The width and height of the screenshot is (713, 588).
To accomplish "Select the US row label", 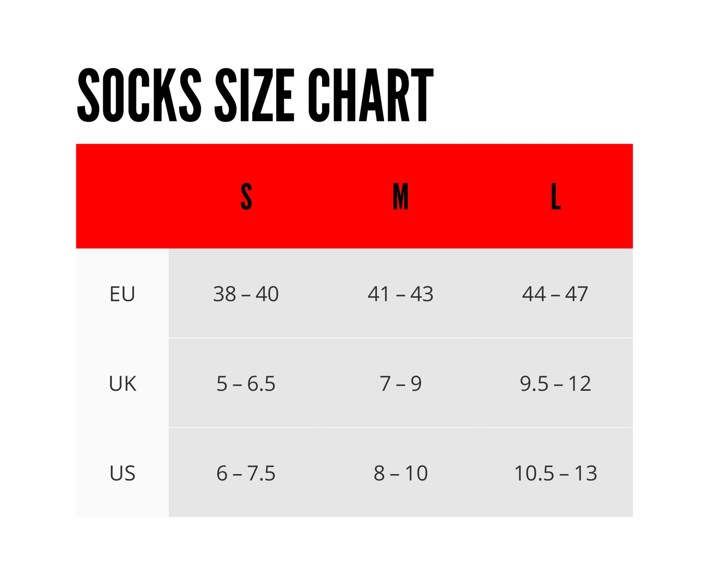I will 122,473.
